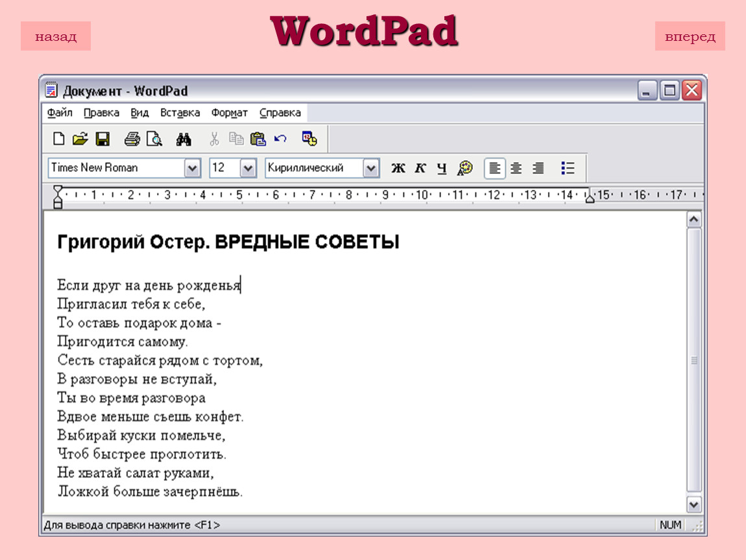Viewport: 746px width, 560px height.
Task: Click the line 'Сесть старайся рядом с тортом,'
Action: [x=160, y=360]
